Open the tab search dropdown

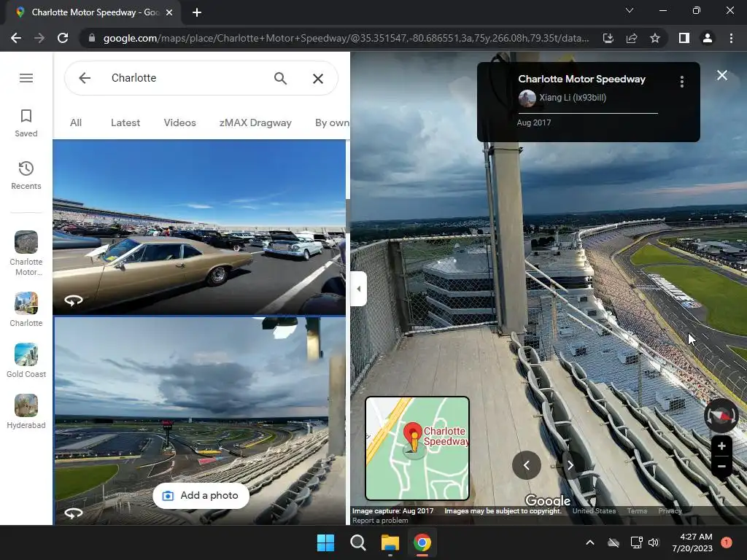630,10
